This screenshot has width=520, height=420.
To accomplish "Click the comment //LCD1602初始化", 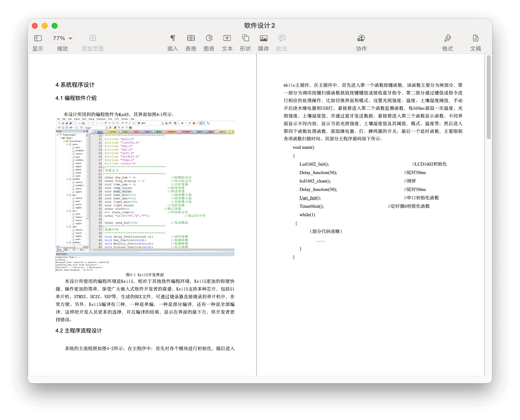I will coord(429,164).
